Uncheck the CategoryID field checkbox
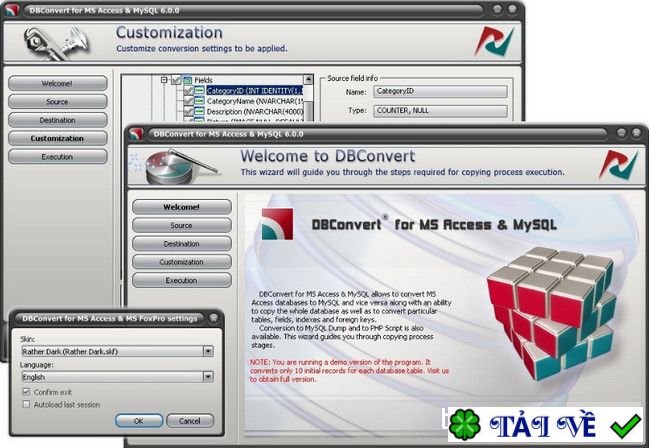649x448 pixels. click(x=188, y=91)
